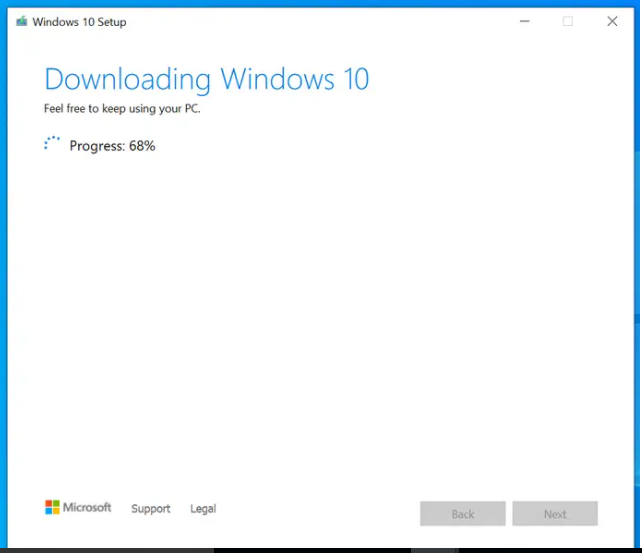This screenshot has width=642, height=553.
Task: Open the Legal link
Action: pyautogui.click(x=203, y=509)
